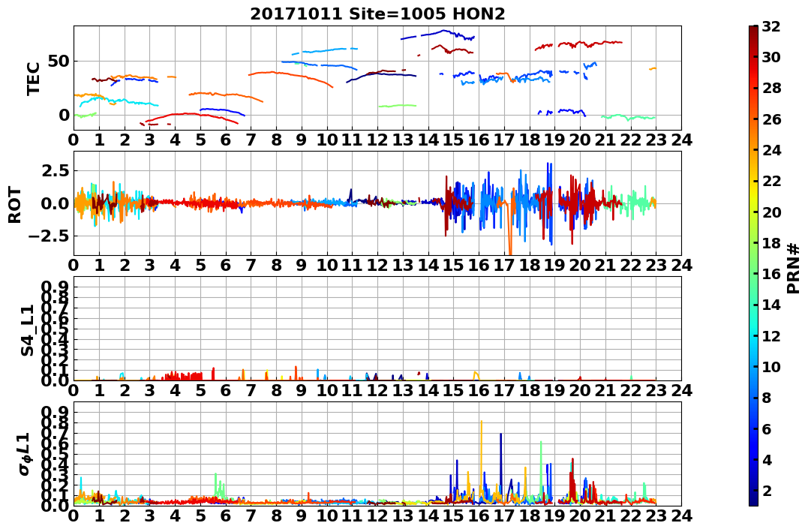Click the colorbar tick label "10"
This screenshot has height=532, width=808.
(x=771, y=366)
